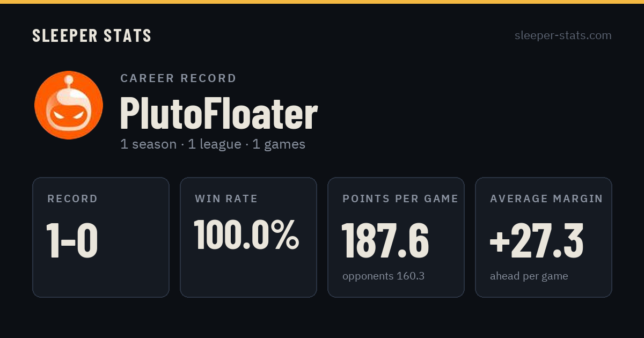Select the AVERAGE MARGIN card
The height and width of the screenshot is (338, 644).
(x=544, y=237)
